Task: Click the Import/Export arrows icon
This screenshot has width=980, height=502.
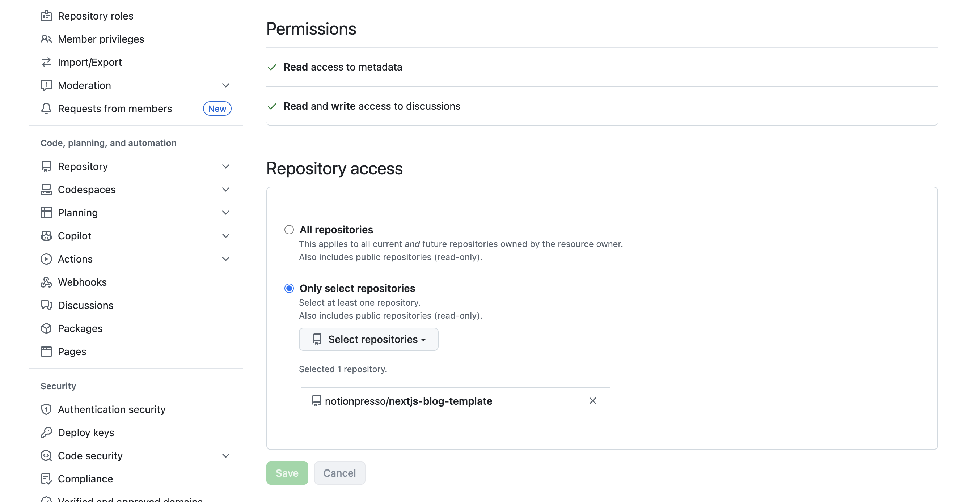Action: tap(46, 62)
